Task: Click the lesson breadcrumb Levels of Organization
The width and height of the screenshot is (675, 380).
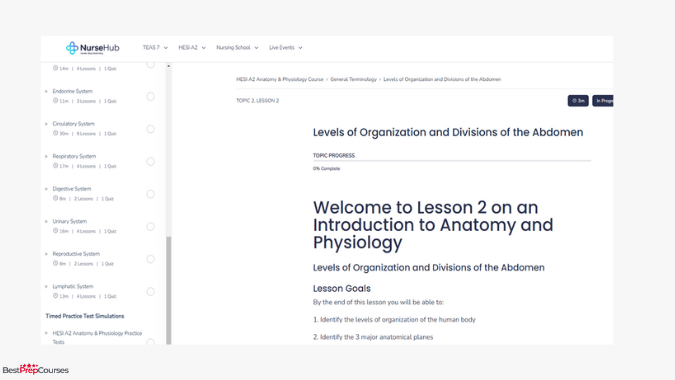Action: [x=442, y=79]
